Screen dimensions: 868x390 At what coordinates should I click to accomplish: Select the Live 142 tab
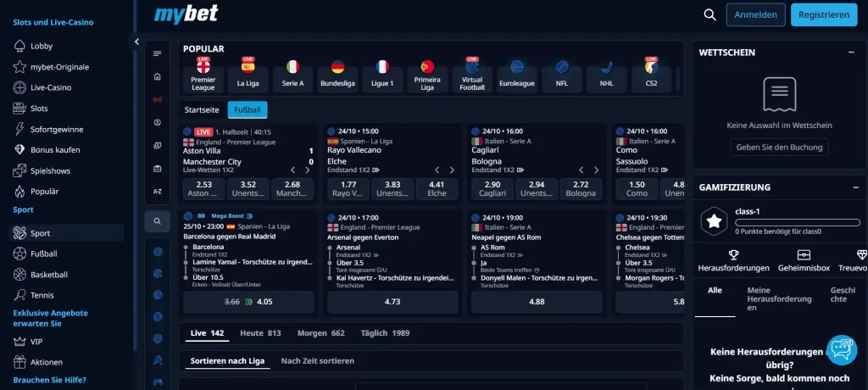click(x=207, y=333)
